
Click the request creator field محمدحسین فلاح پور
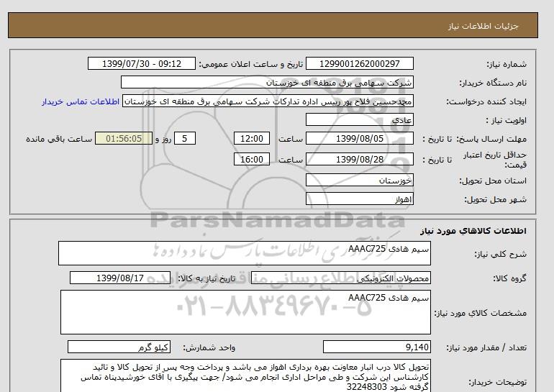268,101
